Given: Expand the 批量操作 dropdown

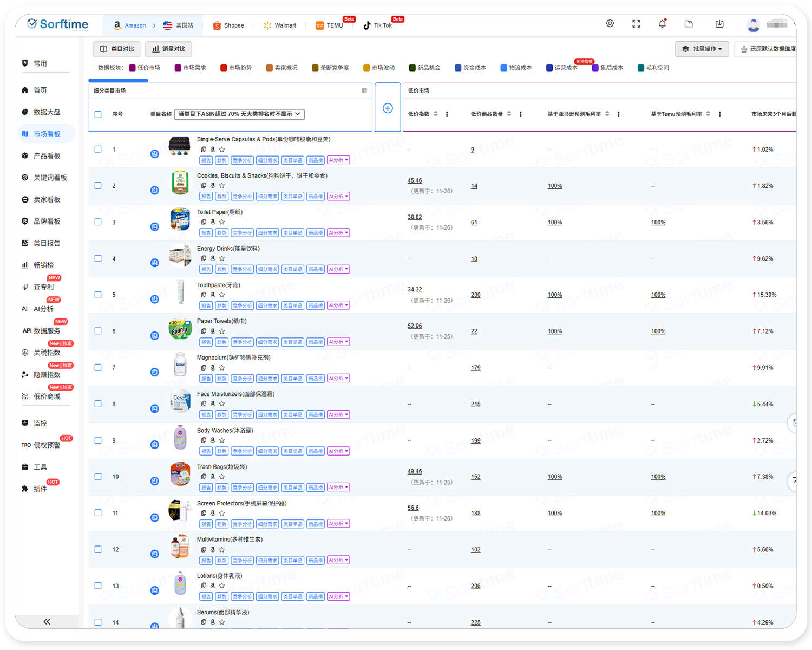Looking at the screenshot, I should point(702,49).
